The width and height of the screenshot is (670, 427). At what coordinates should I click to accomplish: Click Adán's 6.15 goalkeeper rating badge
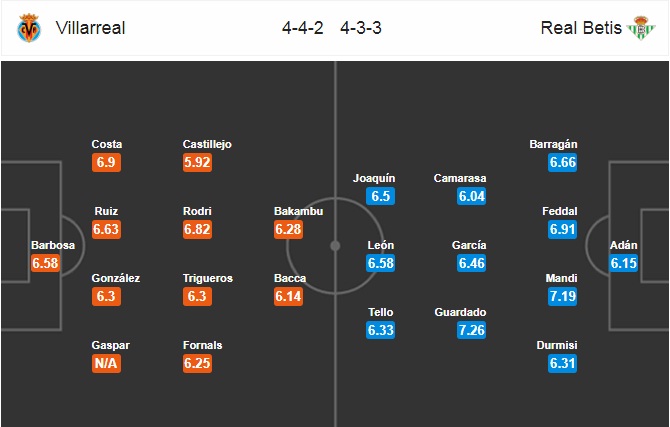[x=623, y=263]
